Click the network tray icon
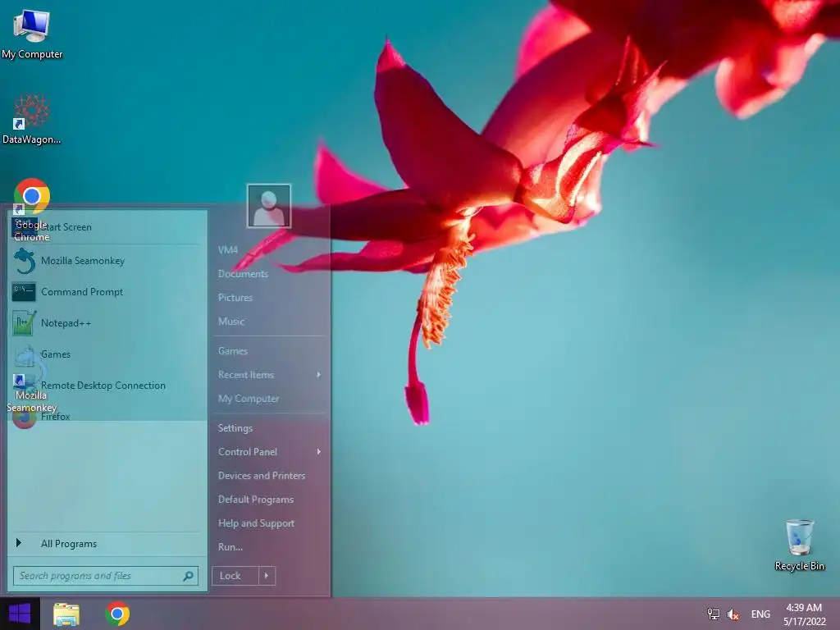This screenshot has width=840, height=630. (x=713, y=614)
